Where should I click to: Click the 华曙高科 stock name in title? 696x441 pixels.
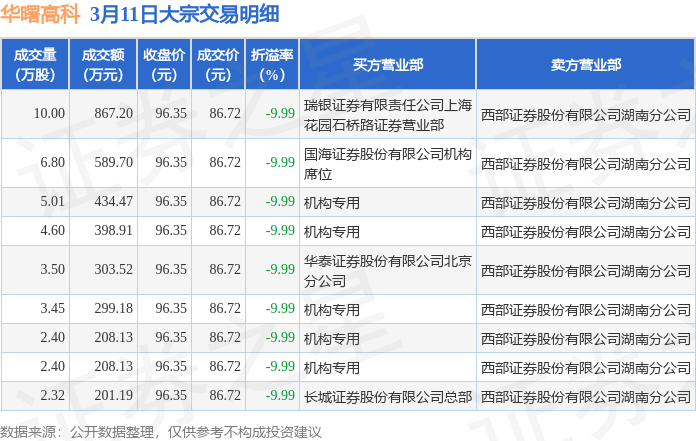pos(40,14)
